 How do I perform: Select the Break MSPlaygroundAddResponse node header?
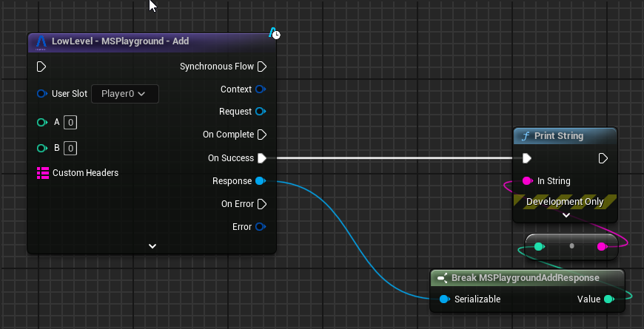point(527,278)
